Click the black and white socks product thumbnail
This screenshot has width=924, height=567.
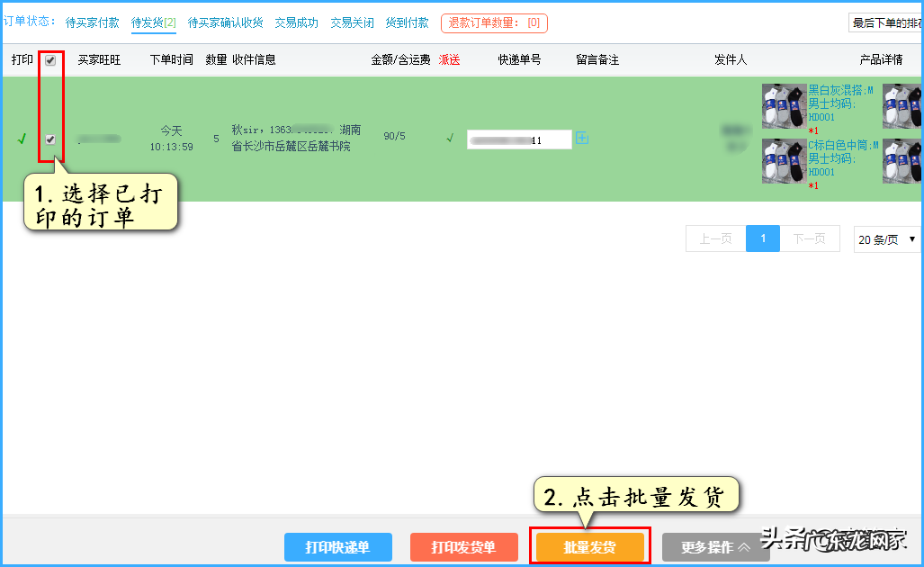click(784, 105)
